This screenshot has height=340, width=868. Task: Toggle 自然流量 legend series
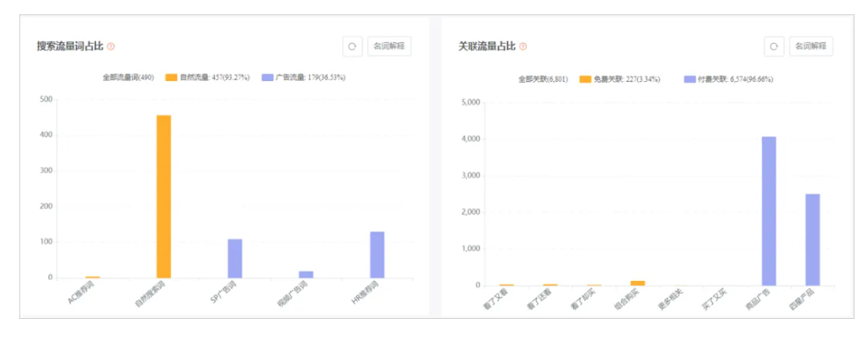pyautogui.click(x=207, y=78)
